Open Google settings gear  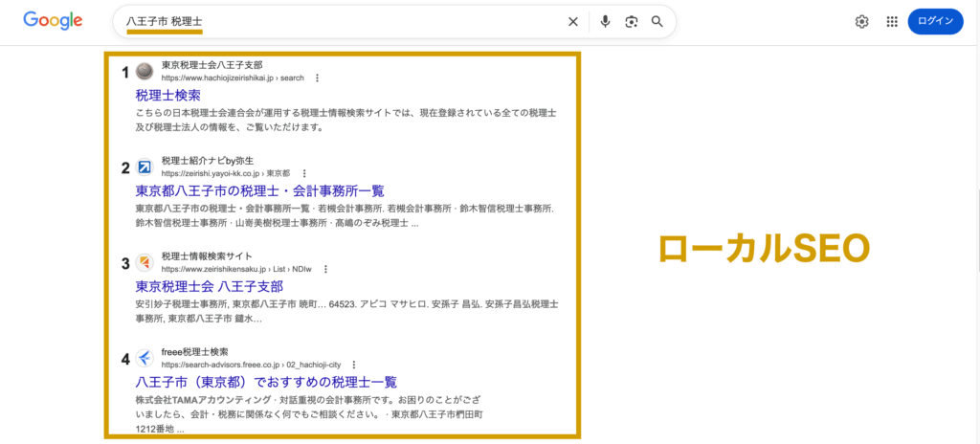coord(861,21)
